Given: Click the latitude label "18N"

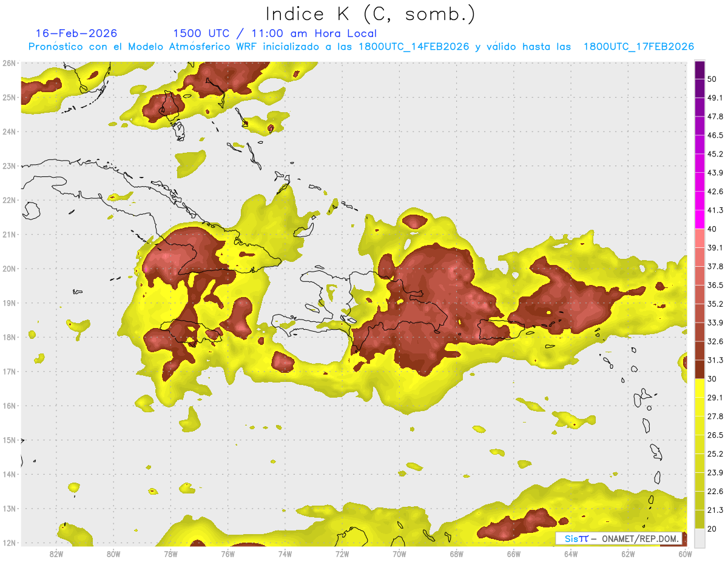Looking at the screenshot, I should (x=9, y=337).
